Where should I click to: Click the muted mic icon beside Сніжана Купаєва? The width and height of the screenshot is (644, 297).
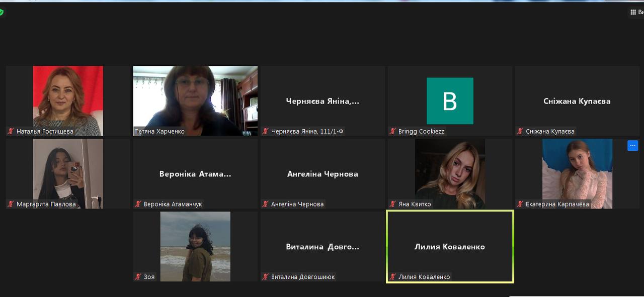[x=520, y=131]
